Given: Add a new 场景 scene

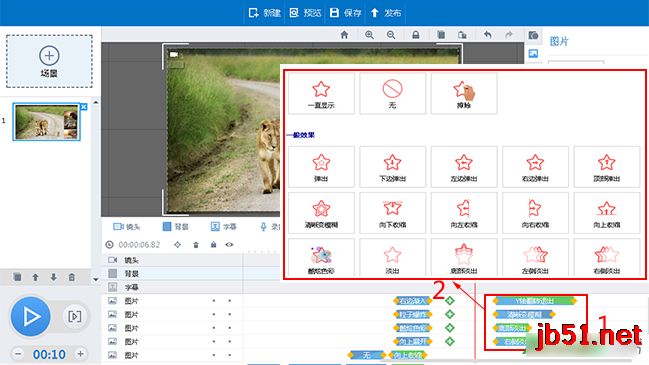Looking at the screenshot, I should tap(49, 61).
